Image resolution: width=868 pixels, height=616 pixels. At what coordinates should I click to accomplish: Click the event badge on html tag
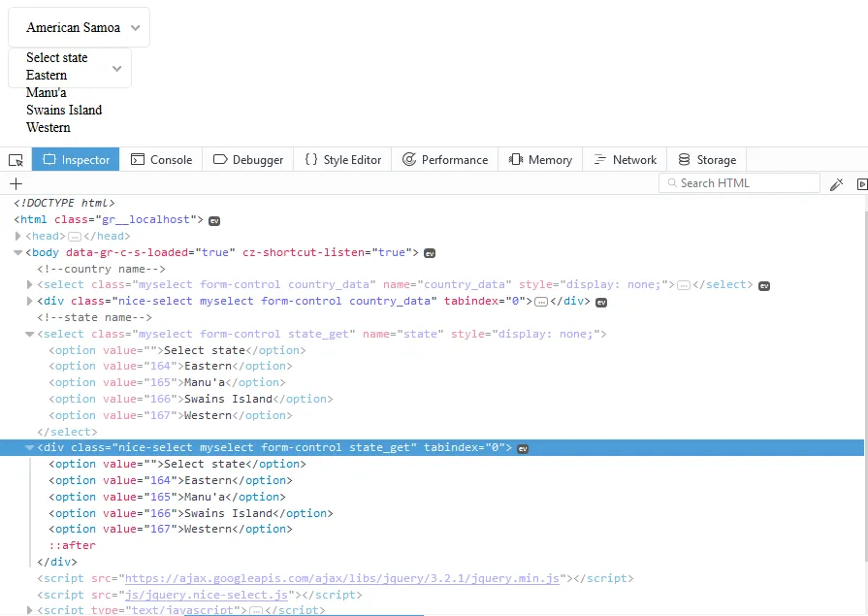click(x=214, y=221)
